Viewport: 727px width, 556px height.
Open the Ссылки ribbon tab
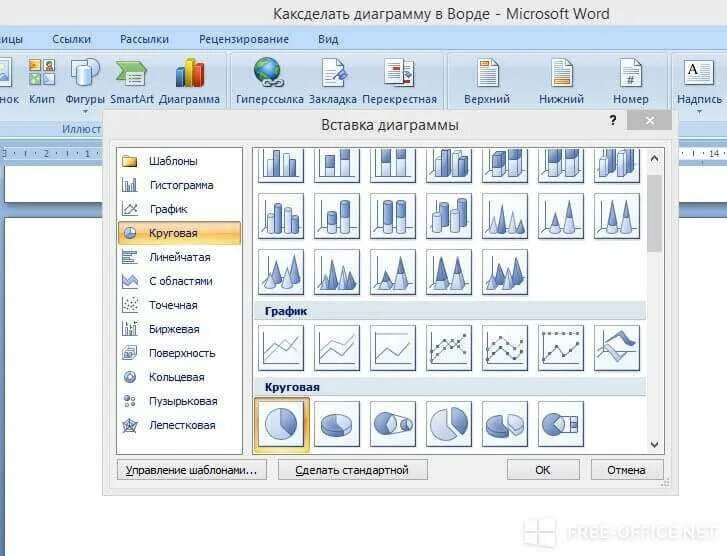coord(71,39)
